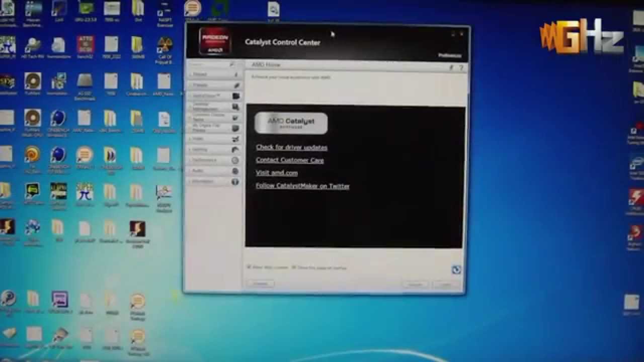Viewport: 644px width, 362px height.
Task: Expand the Video section in sidebar
Action: [214, 139]
